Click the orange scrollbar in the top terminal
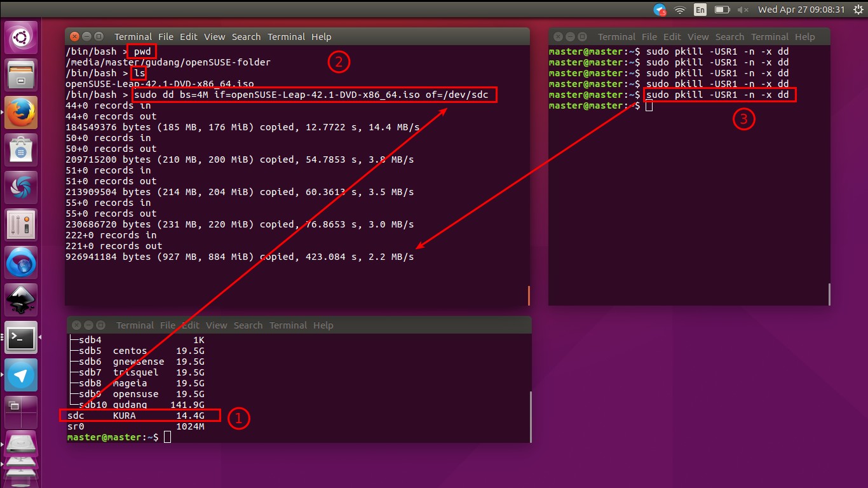Image resolution: width=868 pixels, height=488 pixels. click(527, 295)
